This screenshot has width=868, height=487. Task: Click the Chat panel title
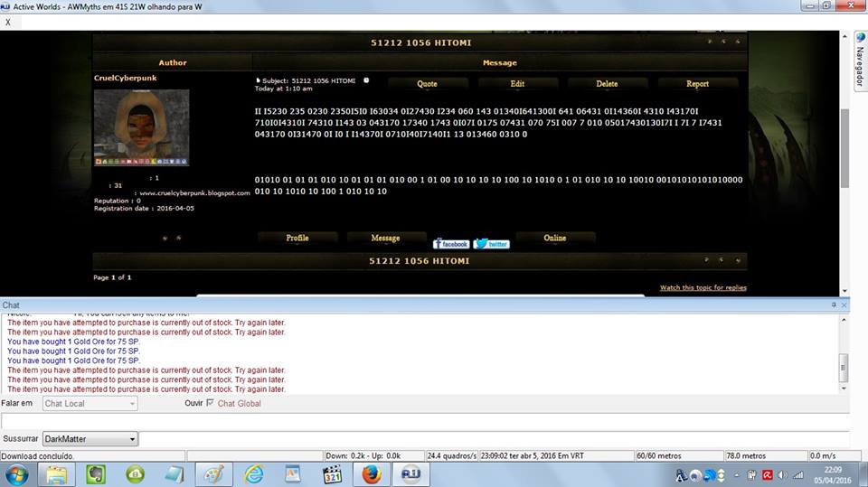11,304
